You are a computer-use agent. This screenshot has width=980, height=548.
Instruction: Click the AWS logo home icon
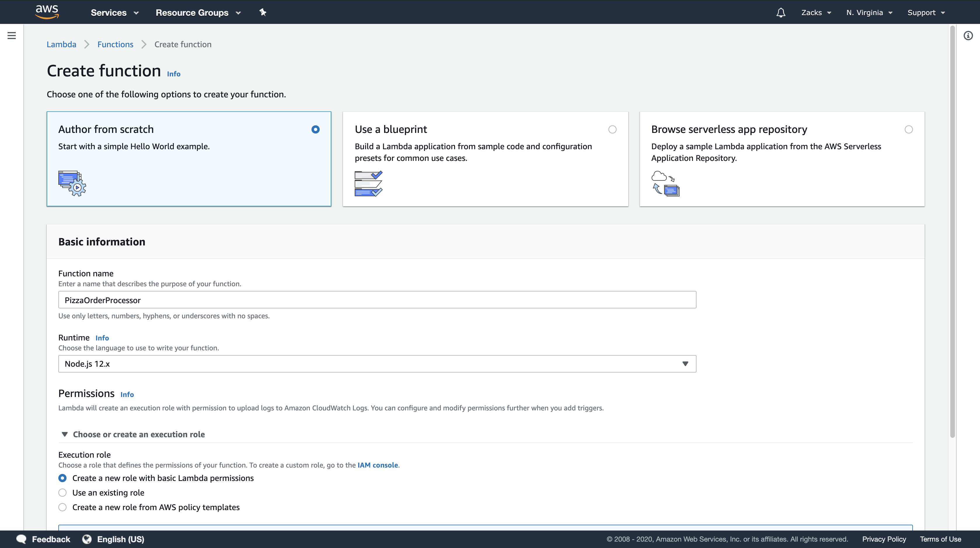click(47, 12)
